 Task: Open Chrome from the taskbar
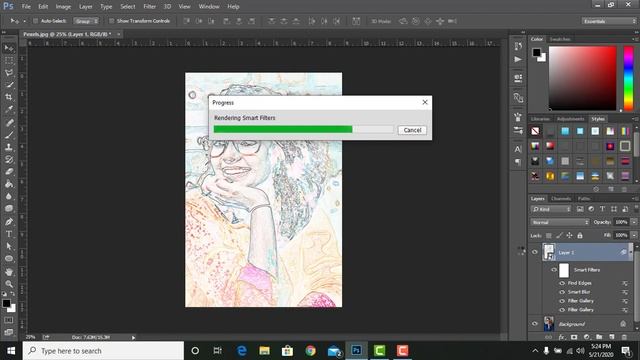[311, 351]
